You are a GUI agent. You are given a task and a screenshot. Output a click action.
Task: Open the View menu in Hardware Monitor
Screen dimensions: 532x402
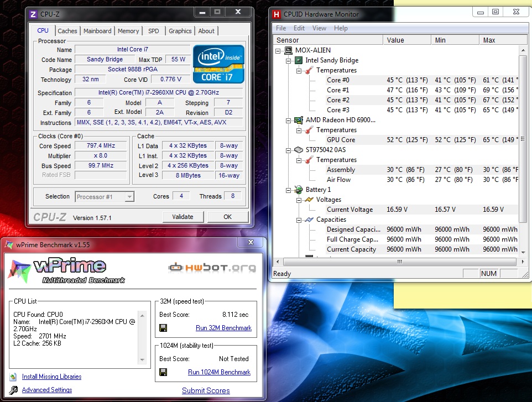[x=319, y=28]
